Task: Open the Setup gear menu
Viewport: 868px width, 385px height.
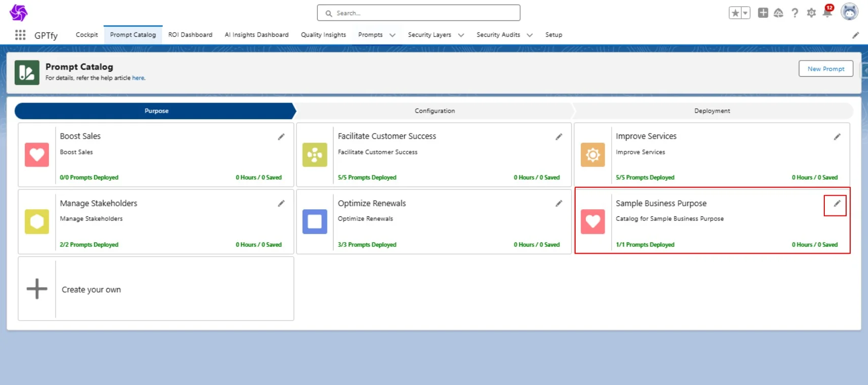Action: [811, 13]
